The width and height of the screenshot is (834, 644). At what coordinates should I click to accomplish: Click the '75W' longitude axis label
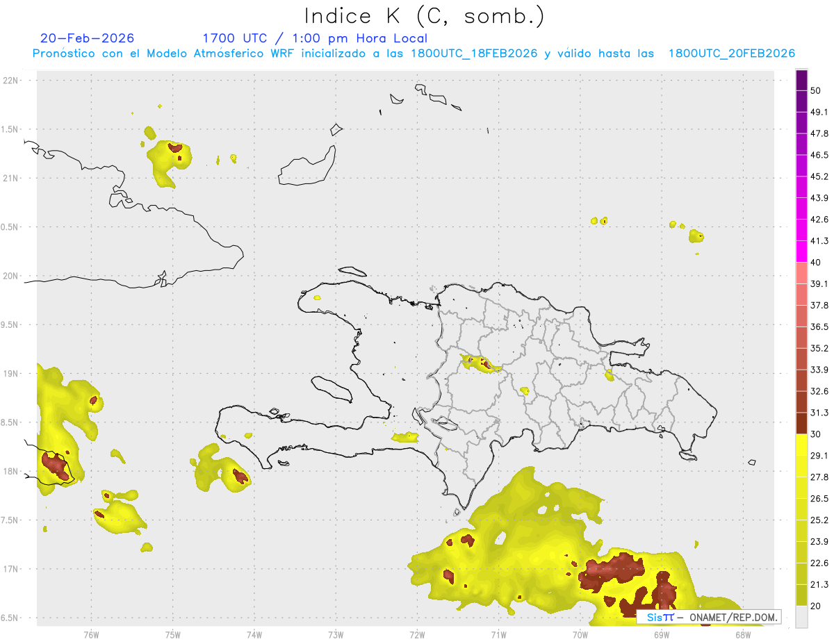(173, 634)
